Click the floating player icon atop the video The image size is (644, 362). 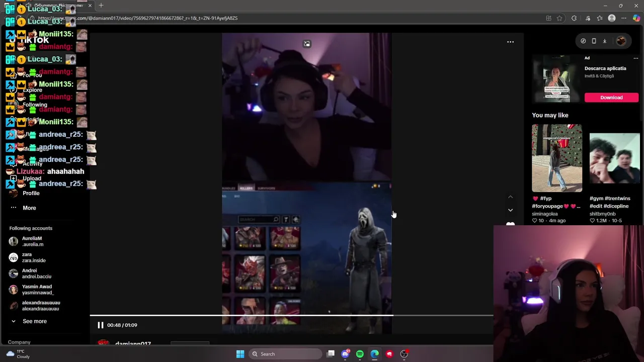click(307, 44)
